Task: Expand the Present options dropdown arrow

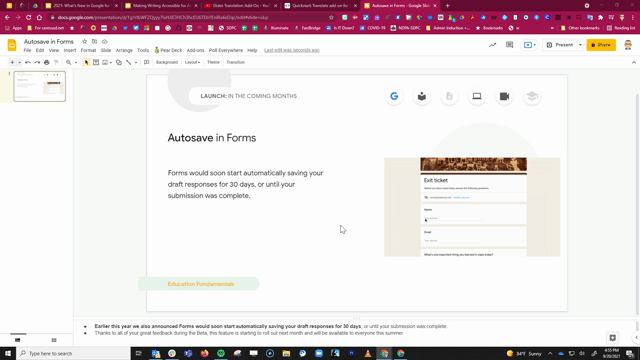Action: 580,45
